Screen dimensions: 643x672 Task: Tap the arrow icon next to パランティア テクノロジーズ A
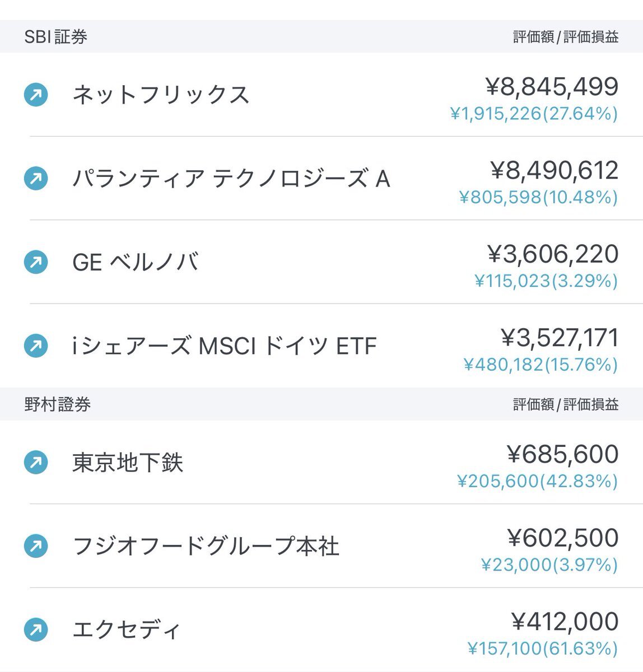(36, 179)
